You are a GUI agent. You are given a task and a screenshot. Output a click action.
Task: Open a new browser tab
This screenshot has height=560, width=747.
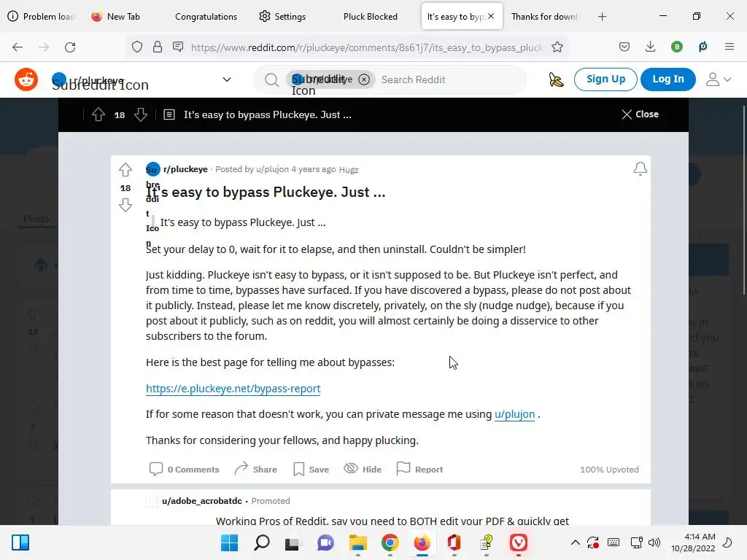pyautogui.click(x=602, y=17)
